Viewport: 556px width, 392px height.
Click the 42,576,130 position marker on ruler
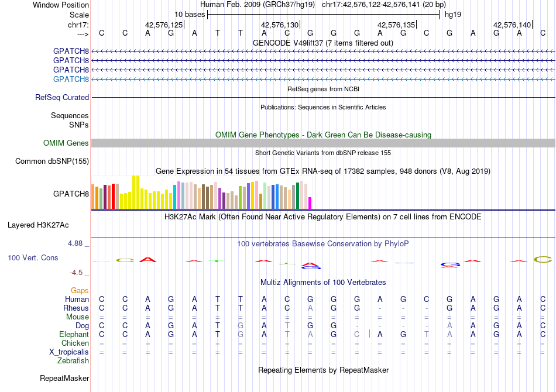point(280,25)
